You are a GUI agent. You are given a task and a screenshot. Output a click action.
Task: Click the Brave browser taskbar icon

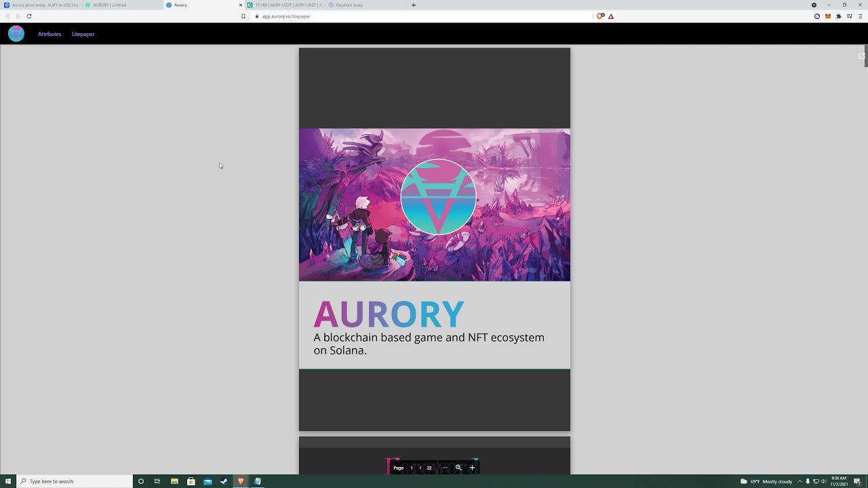point(241,481)
